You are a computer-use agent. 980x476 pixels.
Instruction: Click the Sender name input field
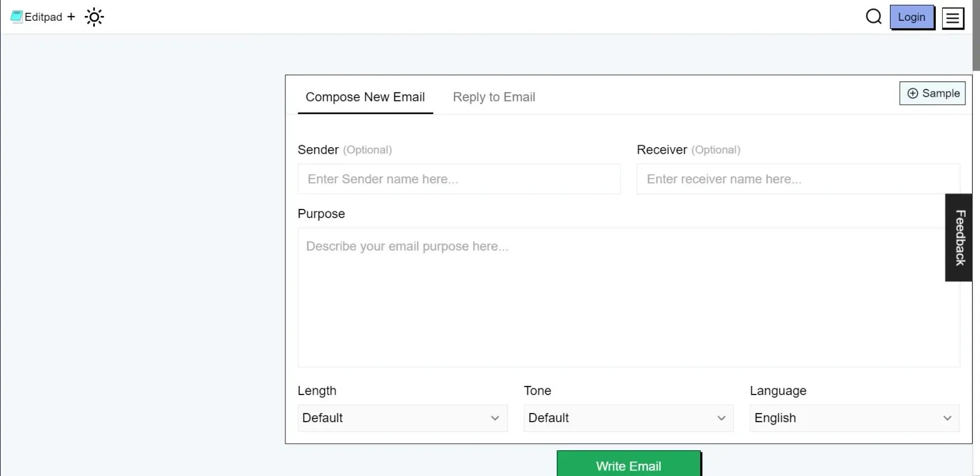[x=459, y=179]
